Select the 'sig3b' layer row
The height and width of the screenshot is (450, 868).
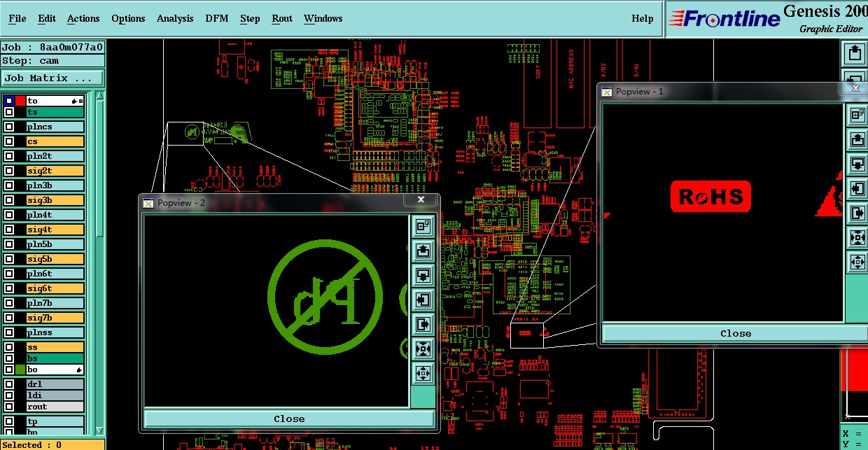pyautogui.click(x=55, y=200)
